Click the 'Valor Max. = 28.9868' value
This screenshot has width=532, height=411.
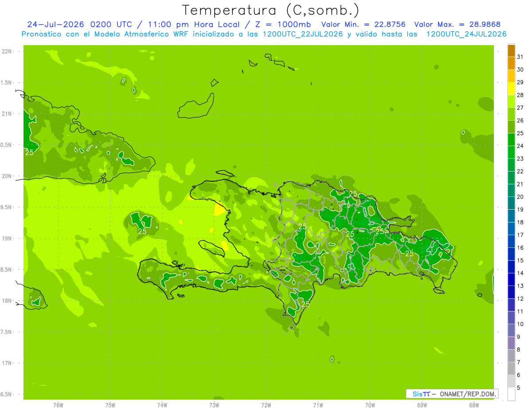tap(458, 24)
